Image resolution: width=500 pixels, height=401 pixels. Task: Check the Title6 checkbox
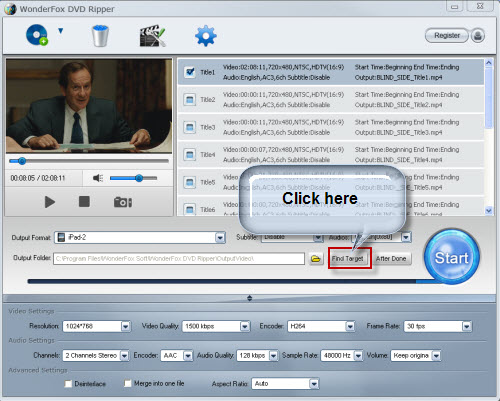tap(190, 209)
